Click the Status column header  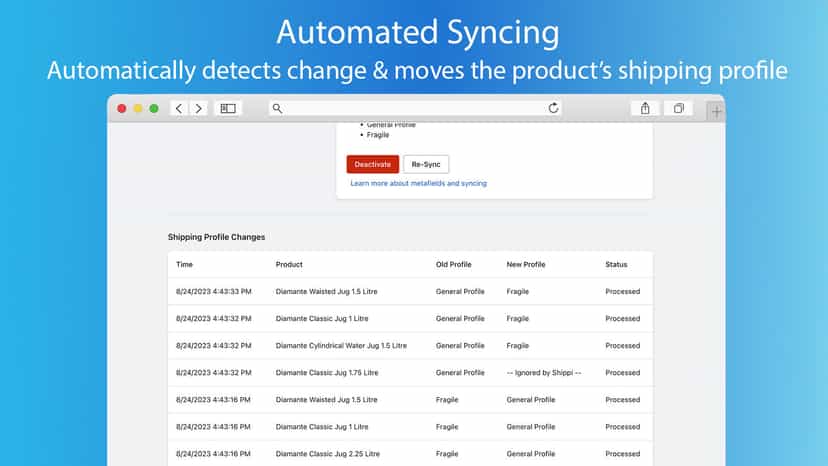616,264
